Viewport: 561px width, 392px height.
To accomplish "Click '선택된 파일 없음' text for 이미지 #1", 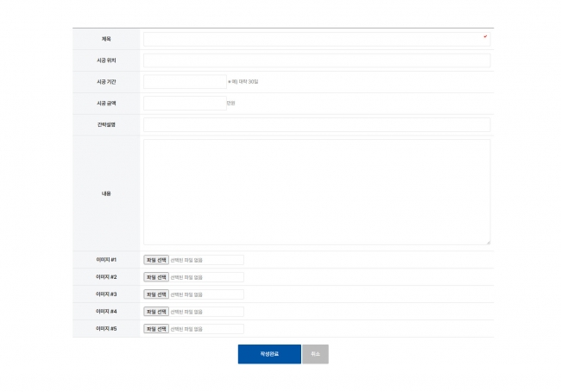I will [x=186, y=260].
